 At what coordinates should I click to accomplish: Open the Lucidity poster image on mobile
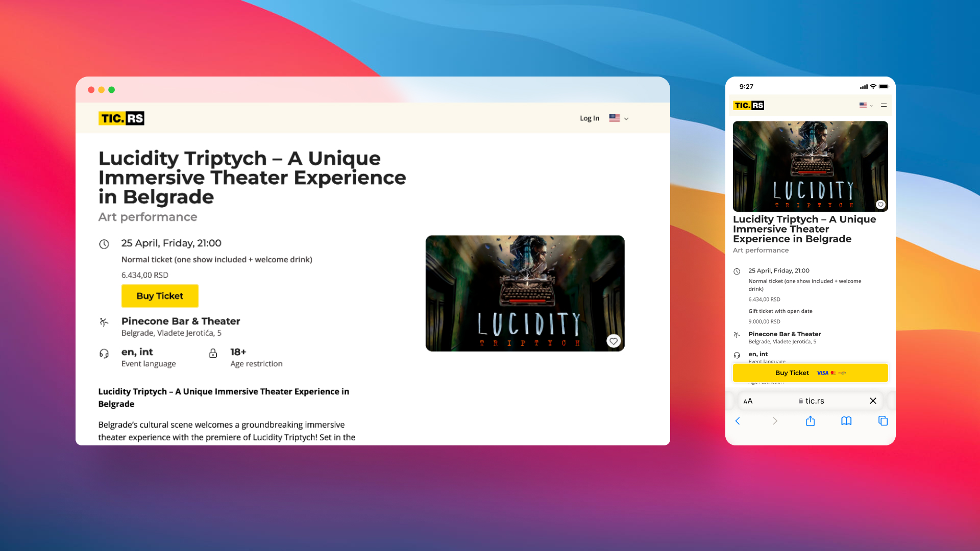pyautogui.click(x=811, y=166)
